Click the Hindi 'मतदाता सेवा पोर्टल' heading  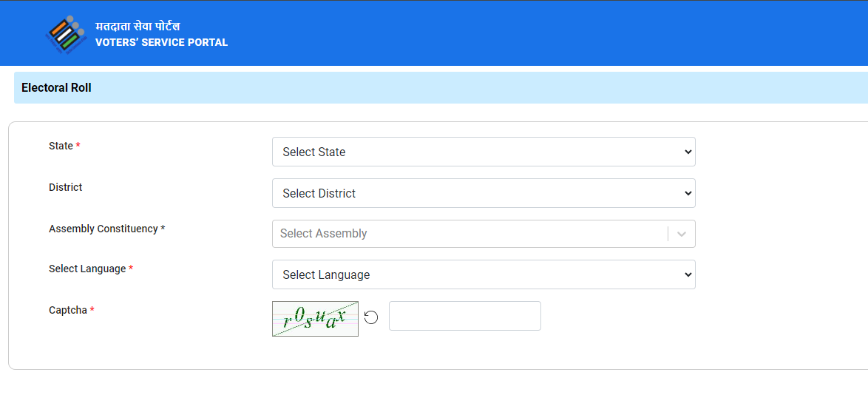point(138,26)
